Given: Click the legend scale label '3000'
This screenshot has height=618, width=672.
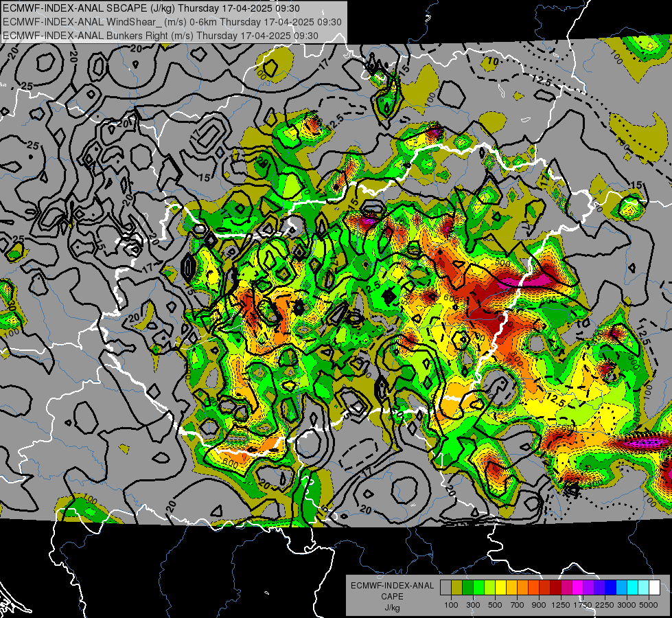Looking at the screenshot, I should (627, 605).
